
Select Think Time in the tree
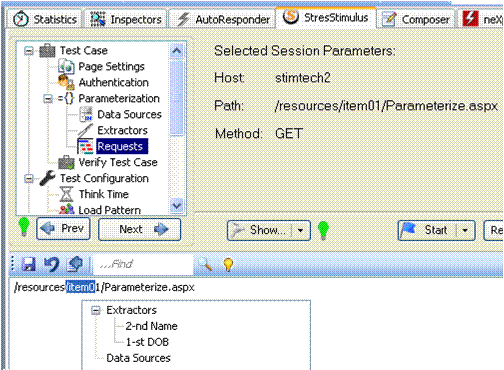pyautogui.click(x=104, y=194)
